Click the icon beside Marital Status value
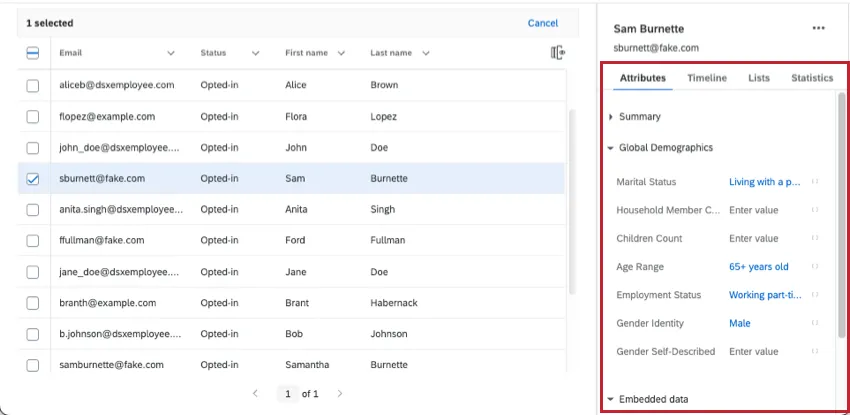The height and width of the screenshot is (415, 850). point(815,182)
